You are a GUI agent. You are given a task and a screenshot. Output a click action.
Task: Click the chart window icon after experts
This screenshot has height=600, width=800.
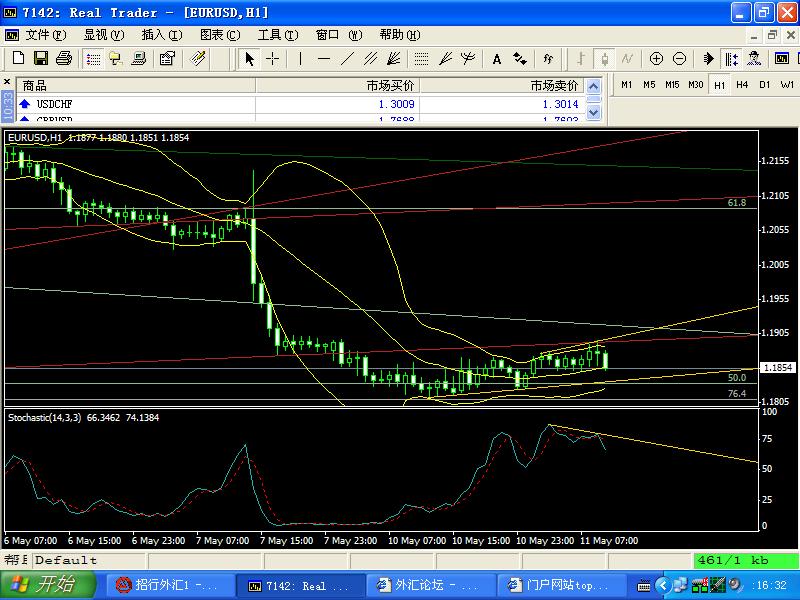coord(782,59)
